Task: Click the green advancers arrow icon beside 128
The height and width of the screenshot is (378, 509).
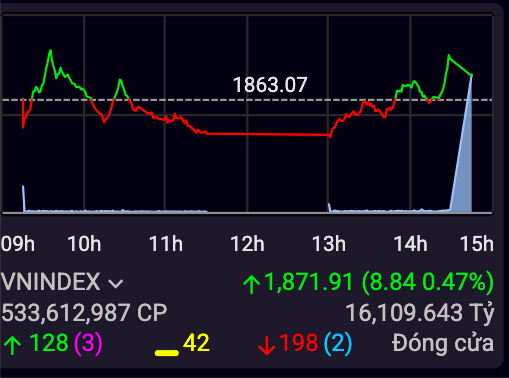Action: click(x=12, y=345)
